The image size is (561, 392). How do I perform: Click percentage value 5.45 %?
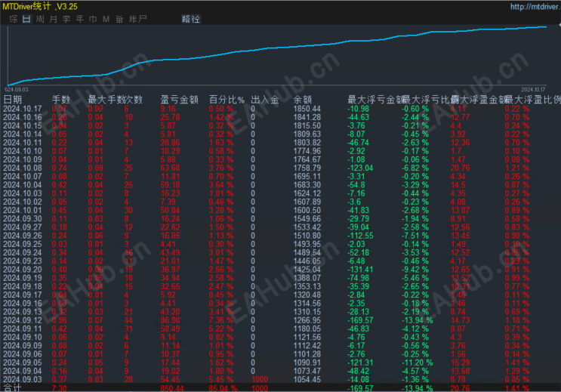pyautogui.click(x=221, y=379)
